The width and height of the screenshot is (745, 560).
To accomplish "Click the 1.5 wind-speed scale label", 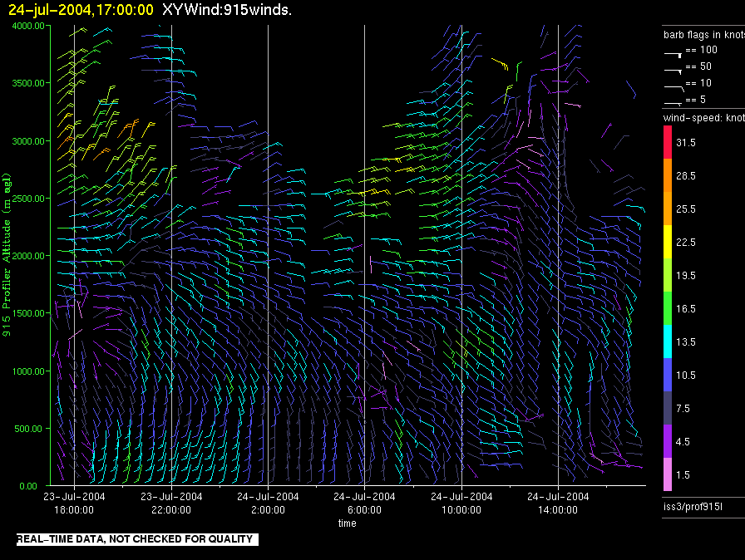I will point(683,475).
